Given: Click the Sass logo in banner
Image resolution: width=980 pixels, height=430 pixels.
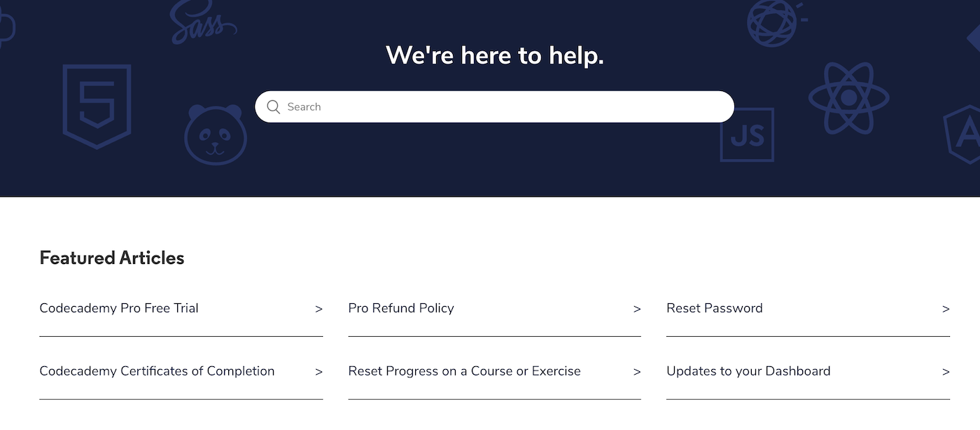Looking at the screenshot, I should point(203,23).
